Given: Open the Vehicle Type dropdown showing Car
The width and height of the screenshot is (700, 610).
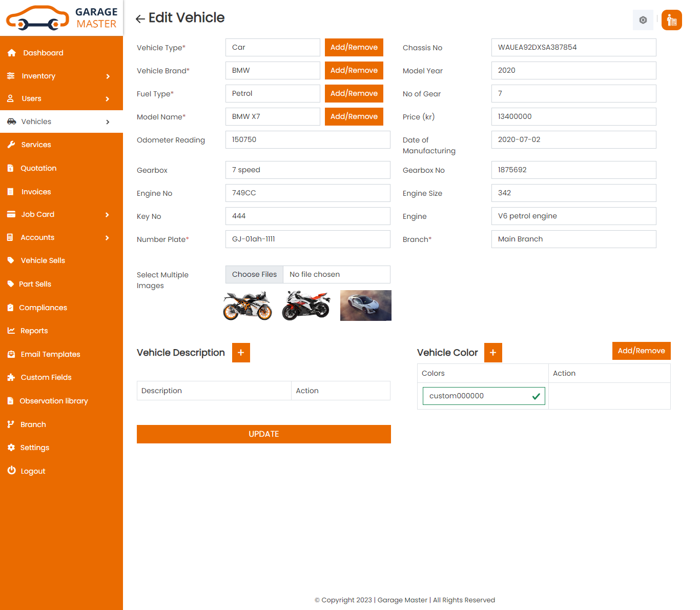Looking at the screenshot, I should pyautogui.click(x=273, y=48).
